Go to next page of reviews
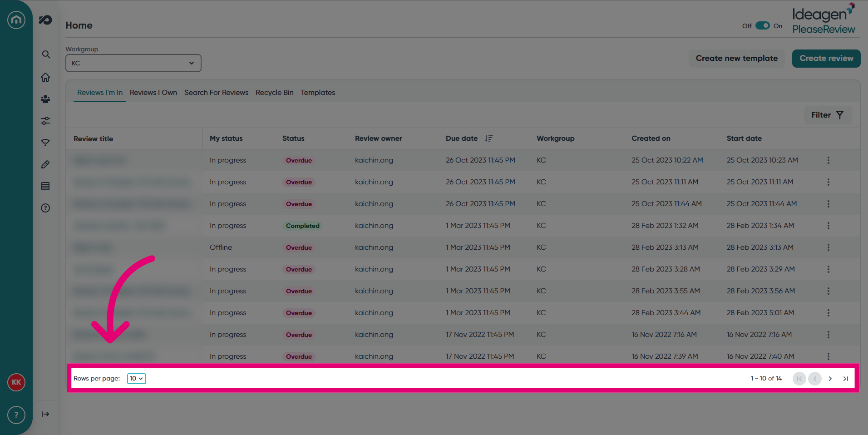 pyautogui.click(x=830, y=379)
